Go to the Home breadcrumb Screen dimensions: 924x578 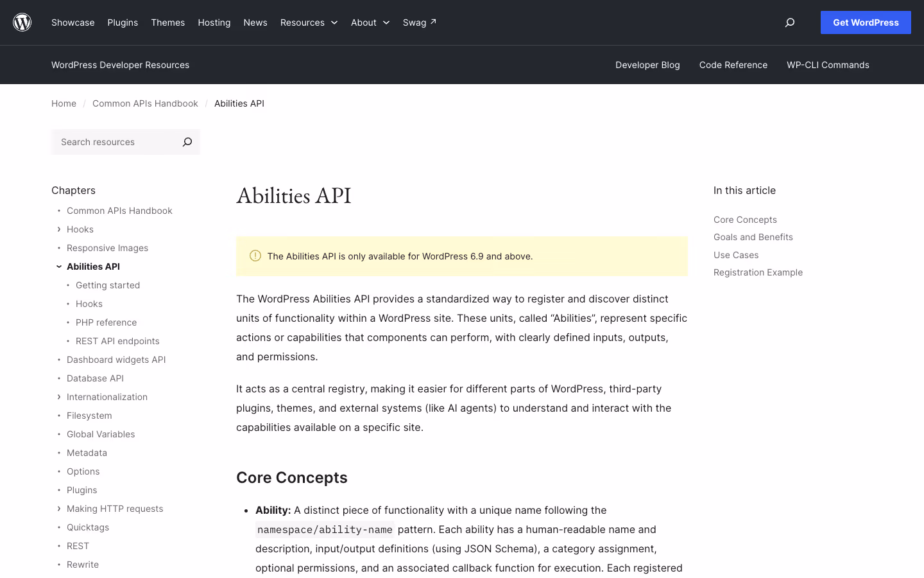tap(64, 103)
